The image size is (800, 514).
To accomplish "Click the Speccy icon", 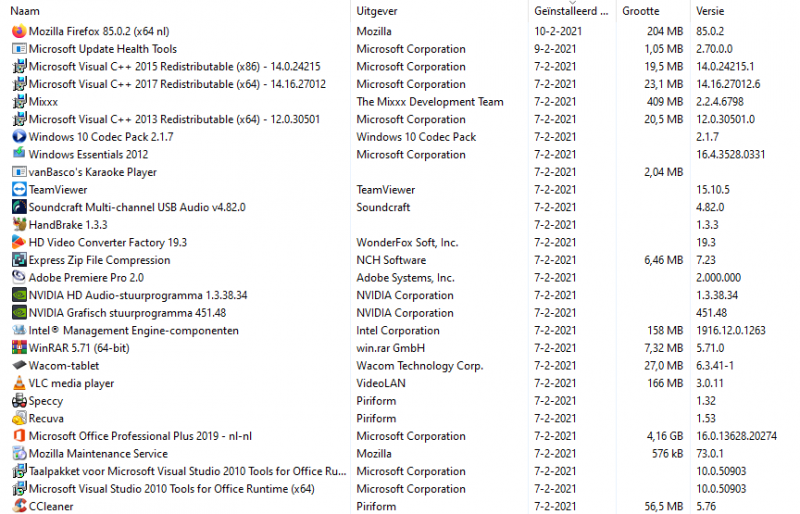I will point(19,401).
